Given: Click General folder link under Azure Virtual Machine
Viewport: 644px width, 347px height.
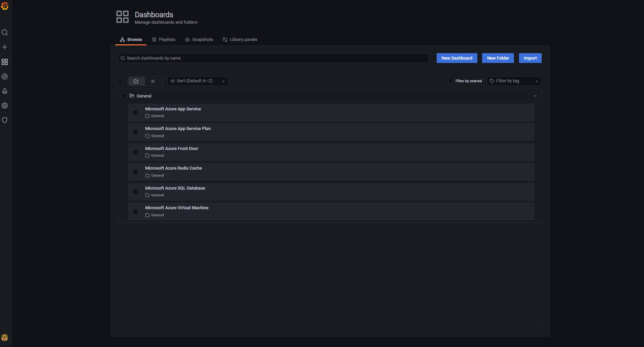Looking at the screenshot, I should [155, 215].
